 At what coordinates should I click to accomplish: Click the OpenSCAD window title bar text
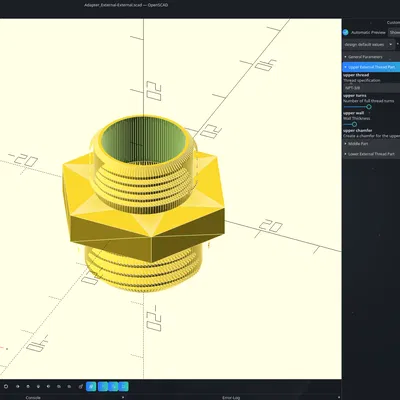(x=126, y=5)
